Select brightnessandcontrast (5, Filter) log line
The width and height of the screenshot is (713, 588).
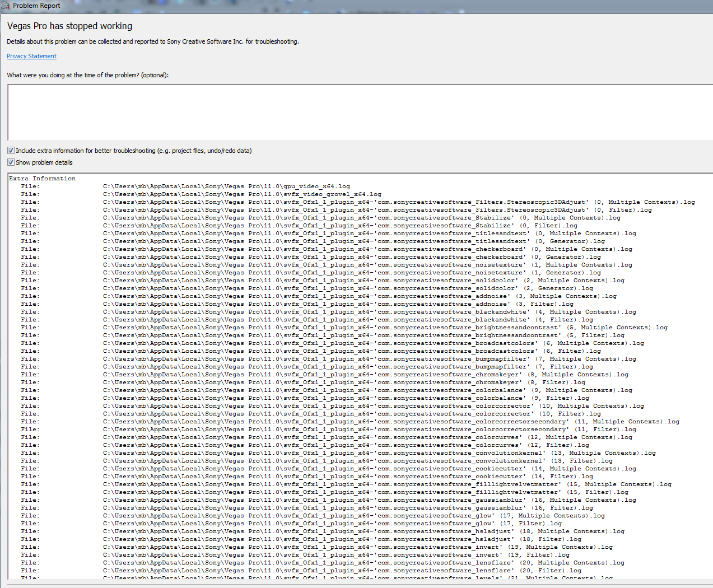[323, 335]
